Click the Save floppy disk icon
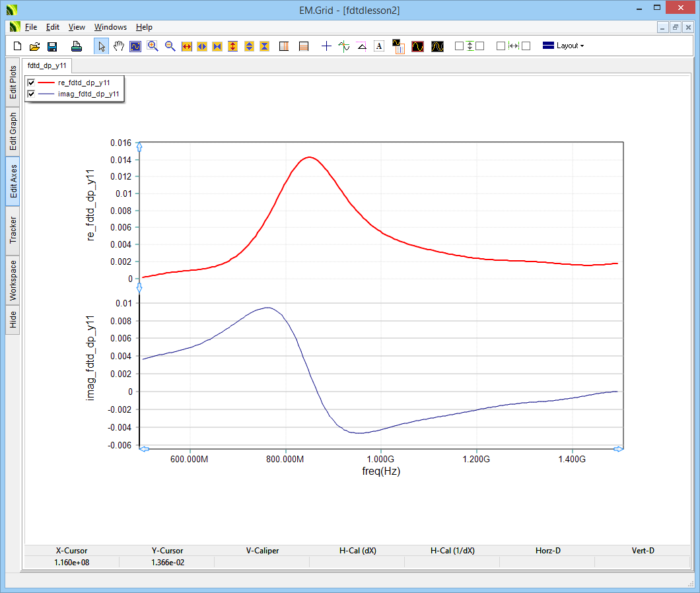The width and height of the screenshot is (700, 593). coord(52,46)
